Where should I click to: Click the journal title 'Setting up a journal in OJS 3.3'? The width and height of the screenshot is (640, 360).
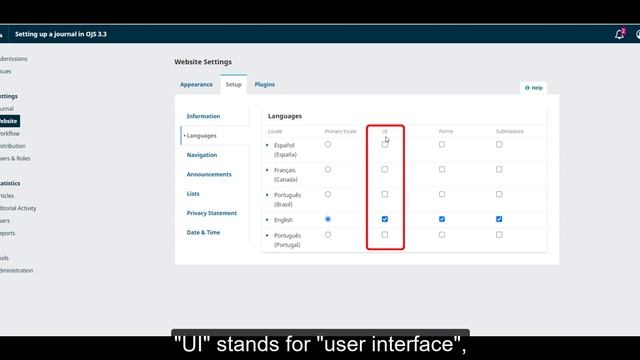(61, 34)
